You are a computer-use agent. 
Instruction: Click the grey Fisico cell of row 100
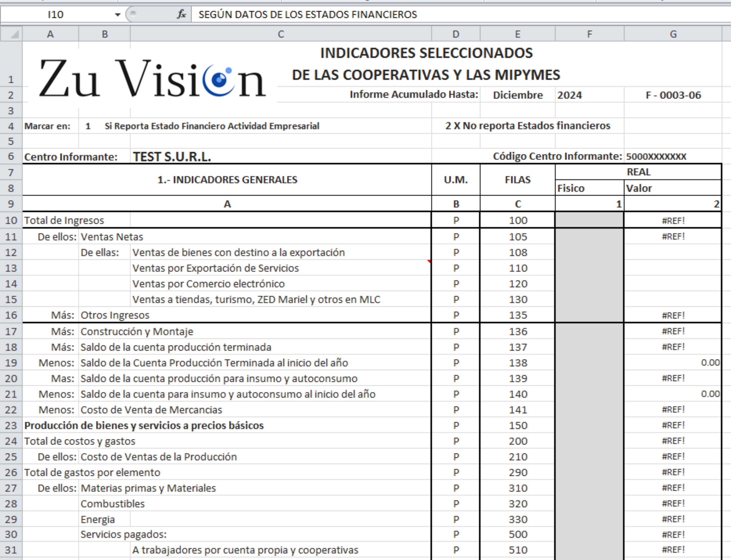pyautogui.click(x=589, y=220)
